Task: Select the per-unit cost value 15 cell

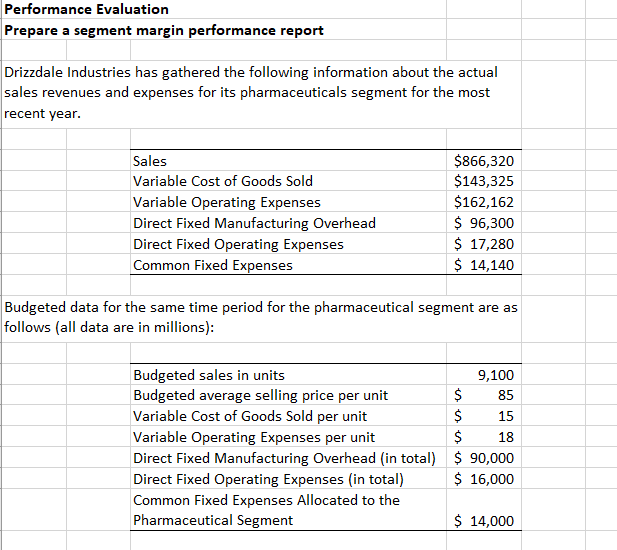Action: coord(484,416)
